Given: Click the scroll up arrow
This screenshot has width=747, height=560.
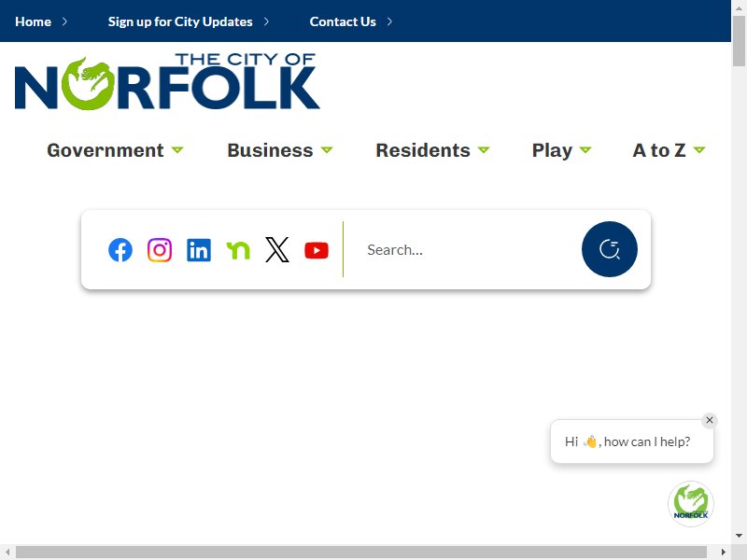Looking at the screenshot, I should (739, 7).
